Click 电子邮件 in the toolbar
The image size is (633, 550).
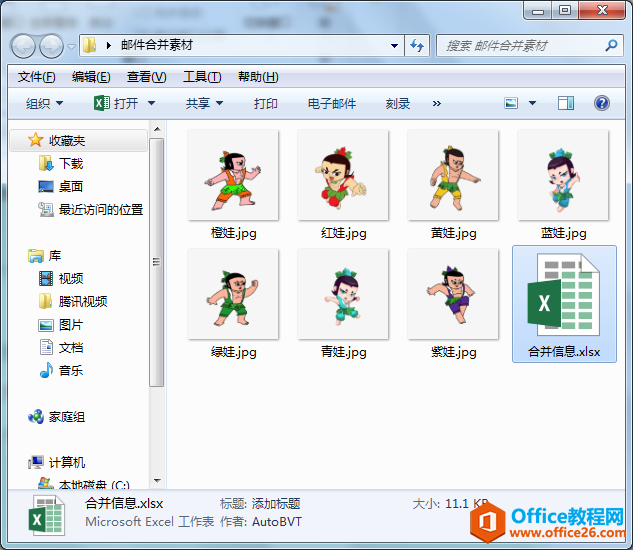click(332, 103)
